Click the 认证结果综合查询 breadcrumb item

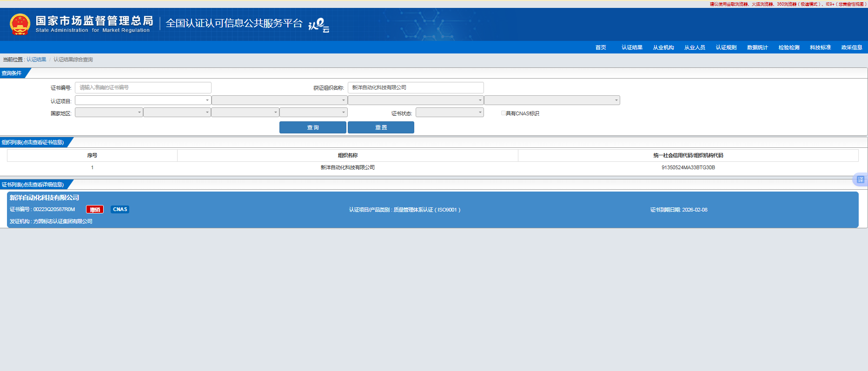pos(73,60)
